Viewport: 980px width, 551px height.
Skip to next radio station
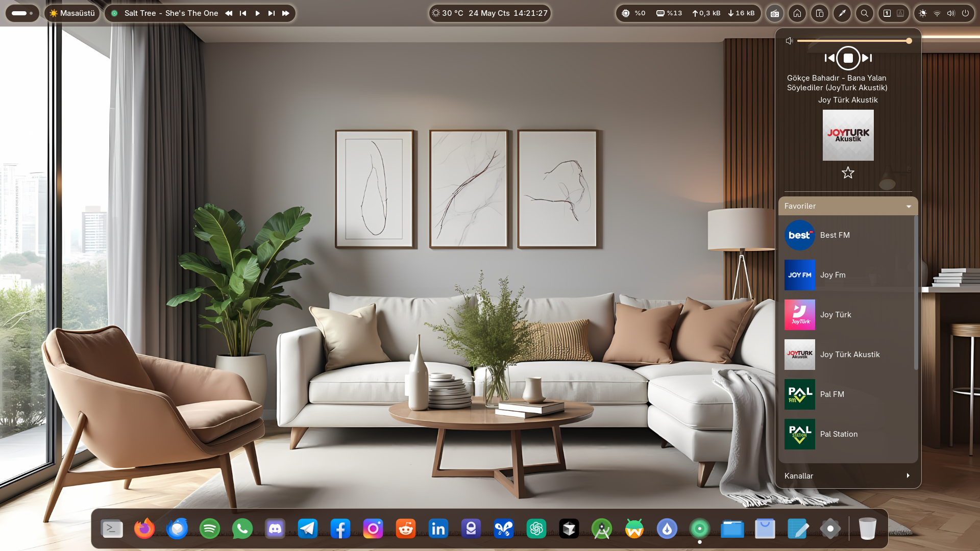[867, 58]
